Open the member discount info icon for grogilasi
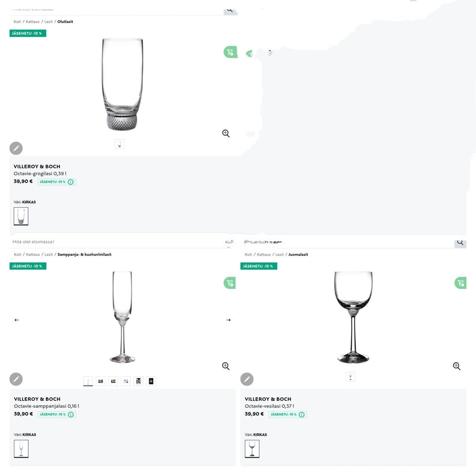The height and width of the screenshot is (476, 476). coord(70,182)
